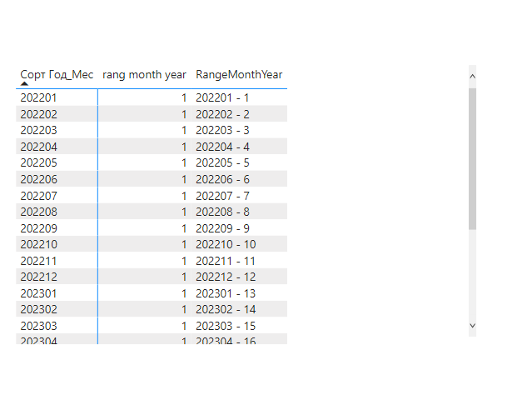This screenshot has height=415, width=532.
Task: Click rang value 1 in the 202303 row
Action: tap(184, 326)
